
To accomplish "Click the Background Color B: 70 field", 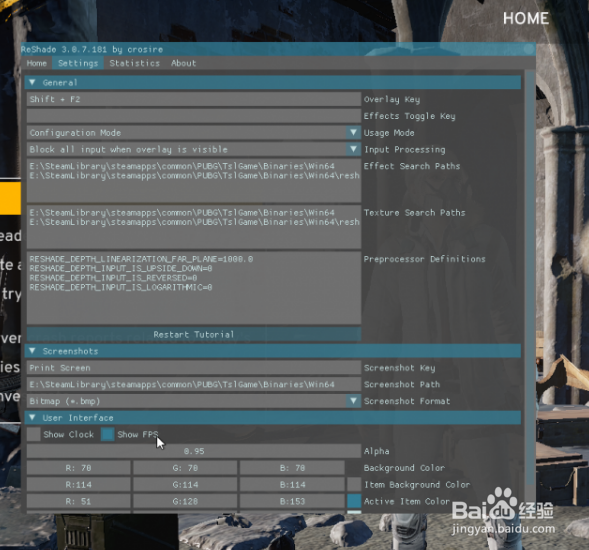I will coord(292,468).
